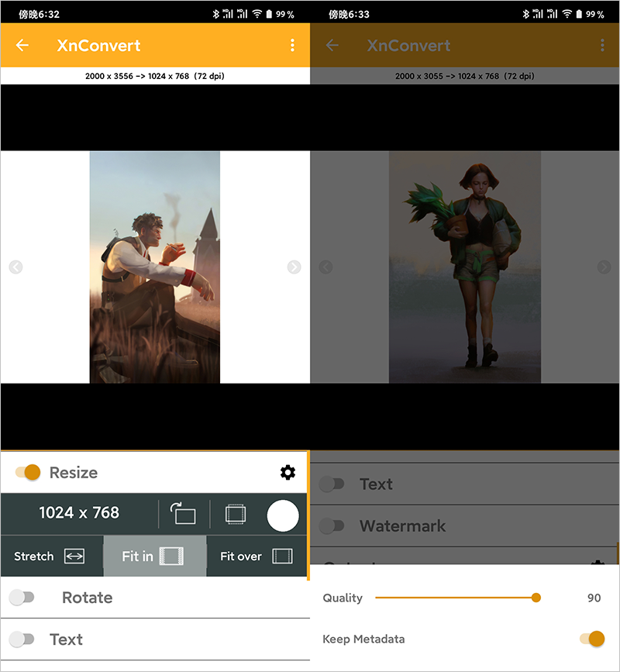
Task: Tap the Watermark label
Action: [403, 526]
